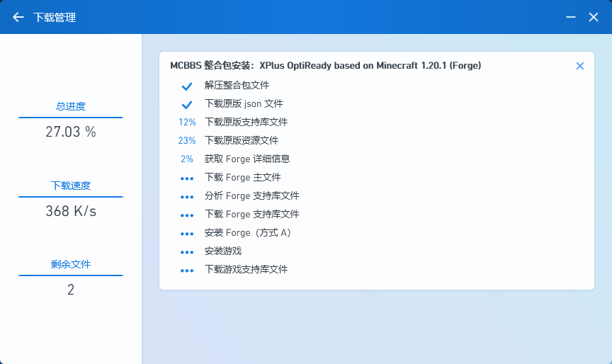
Task: Click checkmark beside 下载原版 json 文件
Action: pos(187,104)
